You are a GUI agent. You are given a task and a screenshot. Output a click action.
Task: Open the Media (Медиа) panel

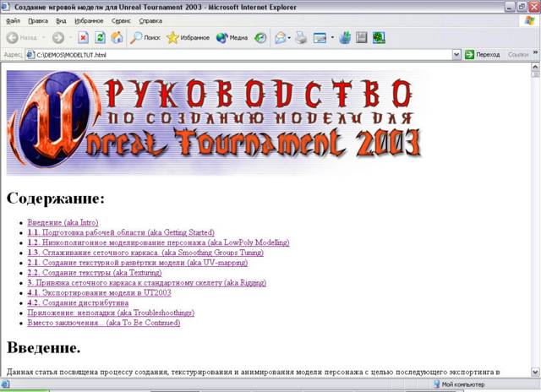coord(232,37)
